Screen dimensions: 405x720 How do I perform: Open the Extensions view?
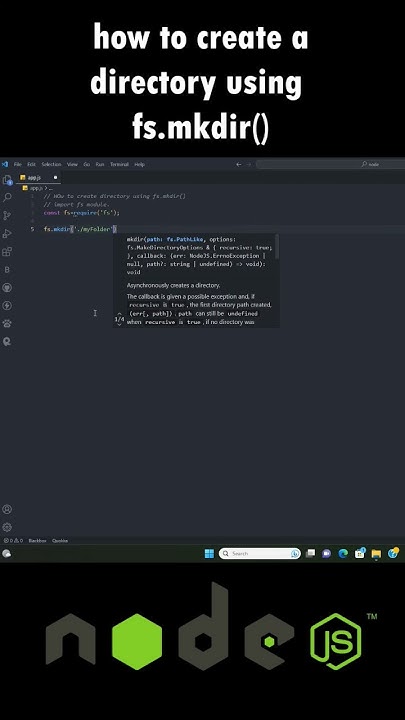coord(7,252)
